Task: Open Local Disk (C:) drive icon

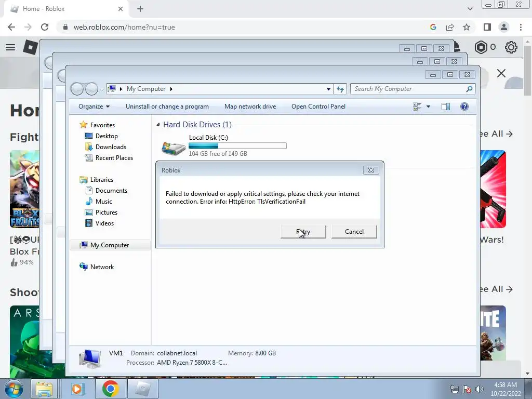Action: 174,148
